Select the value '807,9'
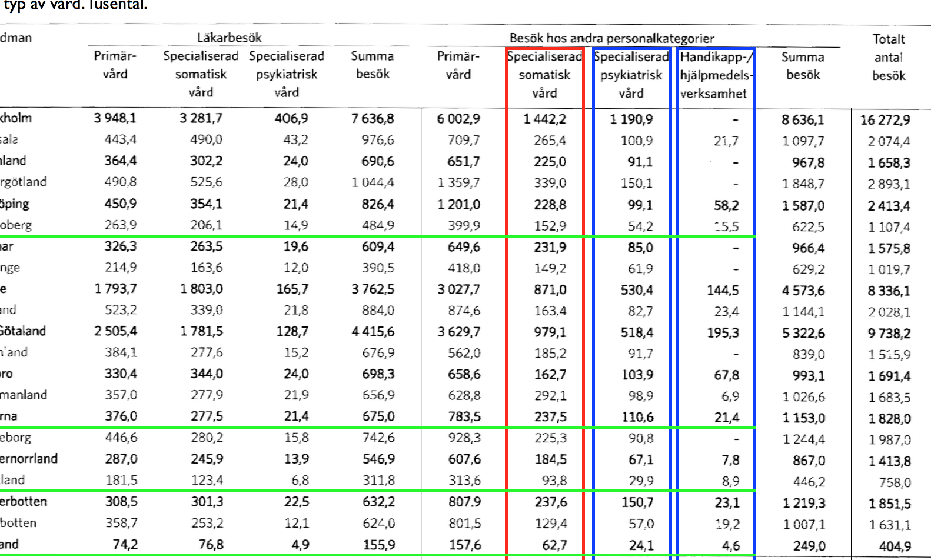The height and width of the screenshot is (560, 931). point(464,502)
